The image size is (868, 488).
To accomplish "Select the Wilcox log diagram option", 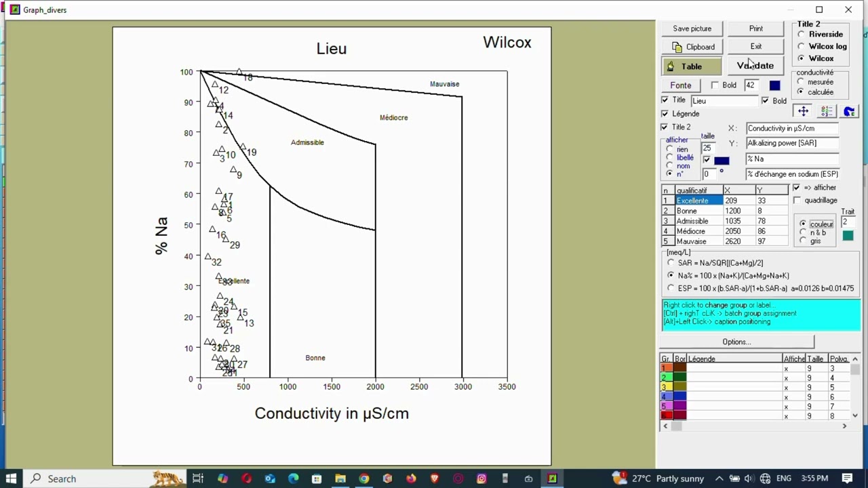I will (x=802, y=47).
